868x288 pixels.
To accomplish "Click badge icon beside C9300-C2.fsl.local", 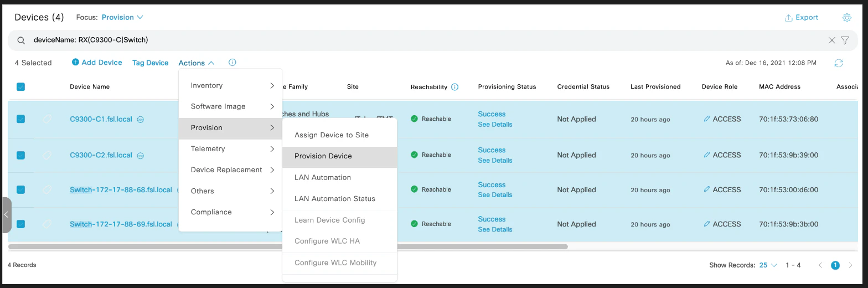I will (141, 156).
